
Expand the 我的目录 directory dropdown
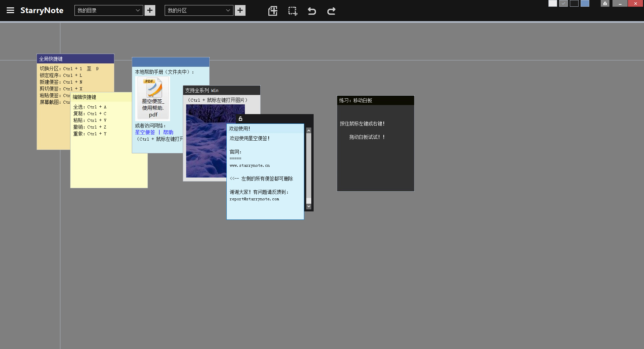(x=109, y=10)
